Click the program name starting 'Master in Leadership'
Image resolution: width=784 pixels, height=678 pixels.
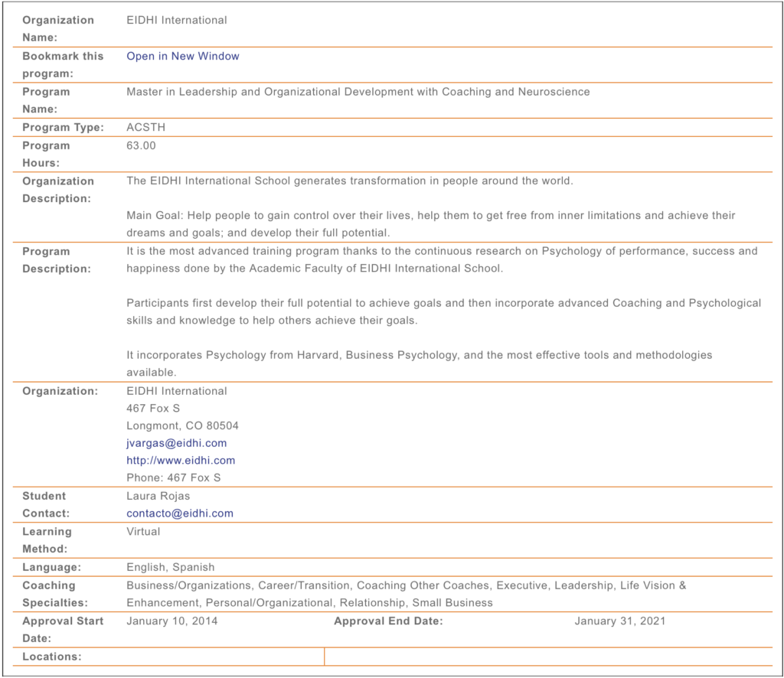(358, 92)
